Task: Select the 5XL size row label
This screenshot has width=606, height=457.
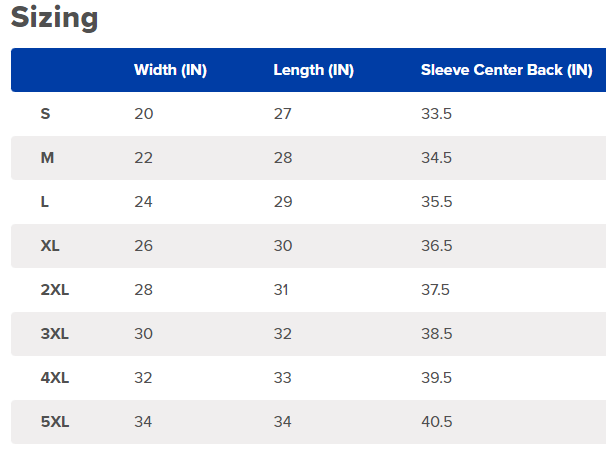Action: pyautogui.click(x=55, y=422)
